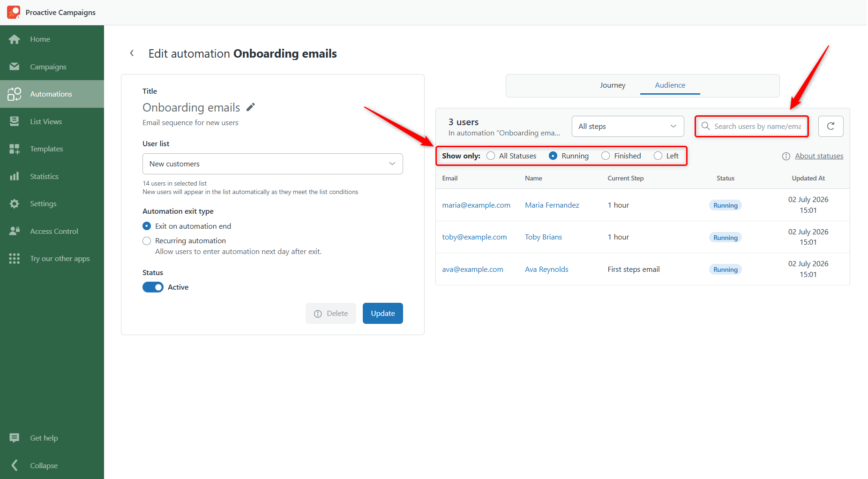Click the Statistics bar chart icon

click(x=15, y=176)
